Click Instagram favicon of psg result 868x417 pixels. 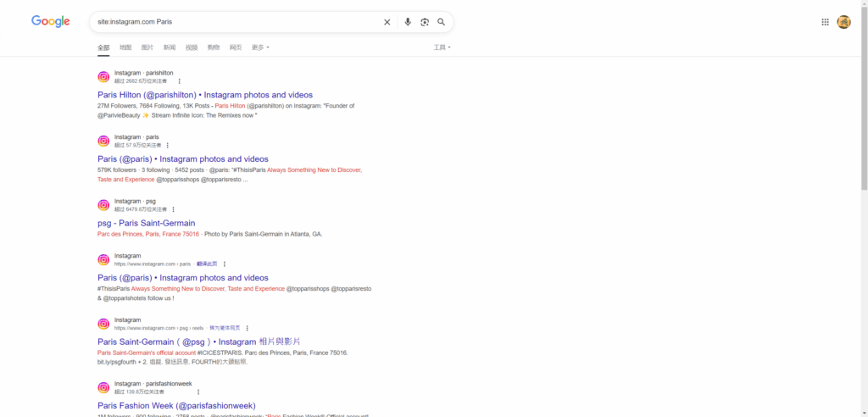tap(103, 205)
